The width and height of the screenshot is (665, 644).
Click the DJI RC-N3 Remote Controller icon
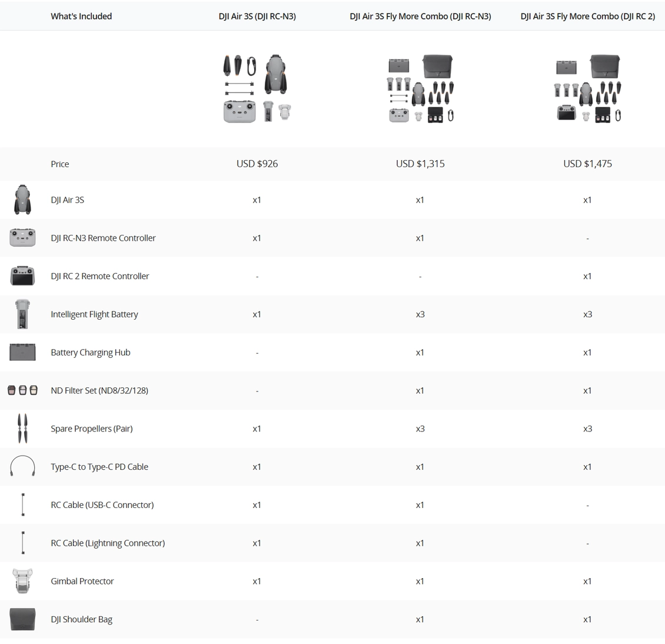pyautogui.click(x=22, y=238)
